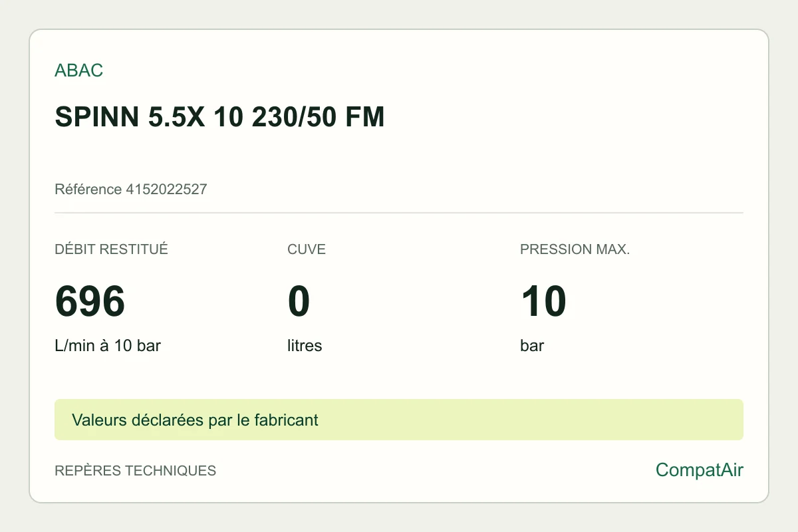This screenshot has width=798, height=532.
Task: Select the 696 flow rate value
Action: [x=90, y=301]
